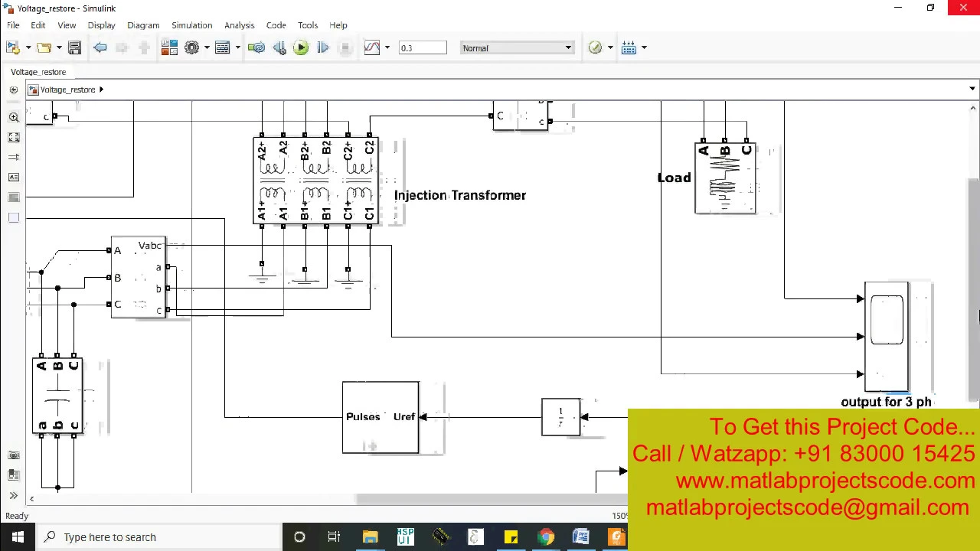Screen dimensions: 980x551
Task: Click the Up to Parent arrow icon
Action: click(x=143, y=48)
